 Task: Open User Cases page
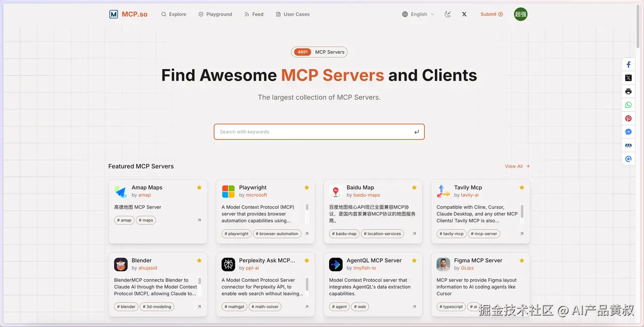coord(293,14)
